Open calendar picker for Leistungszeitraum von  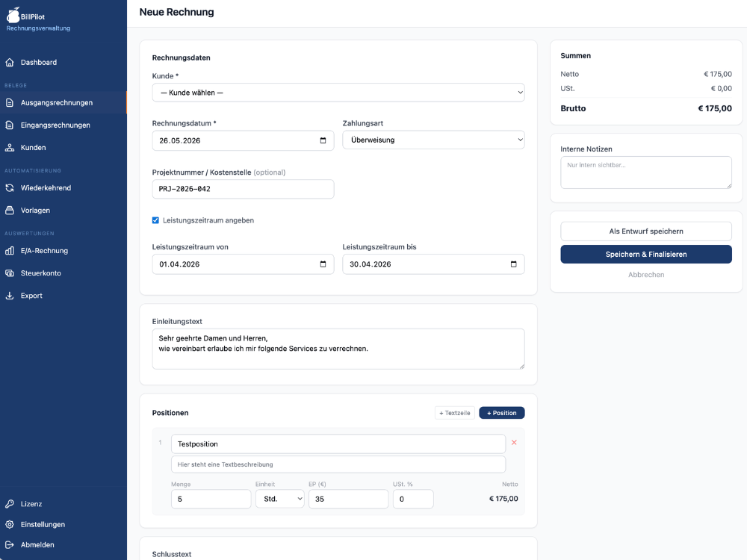coord(323,264)
